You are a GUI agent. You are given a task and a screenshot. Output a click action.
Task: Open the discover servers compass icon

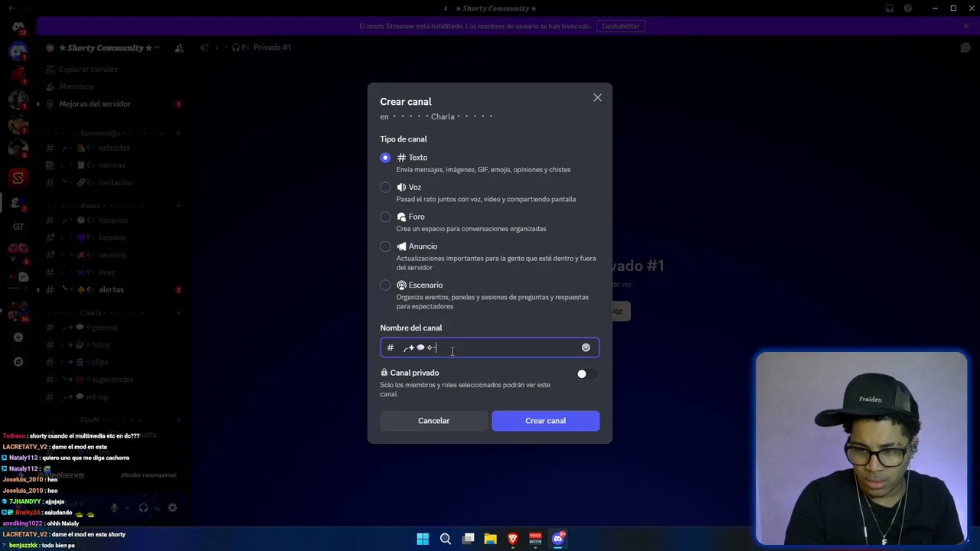pyautogui.click(x=18, y=362)
